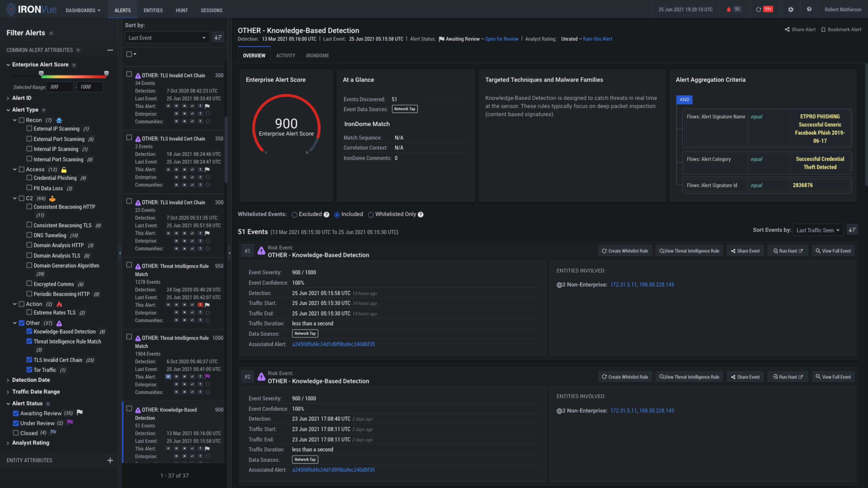Screen dimensions: 868x488
Task: Click the Open for Review link
Action: 502,39
